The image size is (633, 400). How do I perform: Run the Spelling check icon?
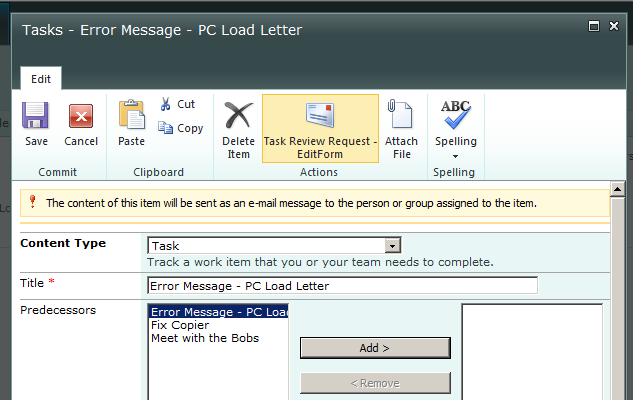click(456, 115)
